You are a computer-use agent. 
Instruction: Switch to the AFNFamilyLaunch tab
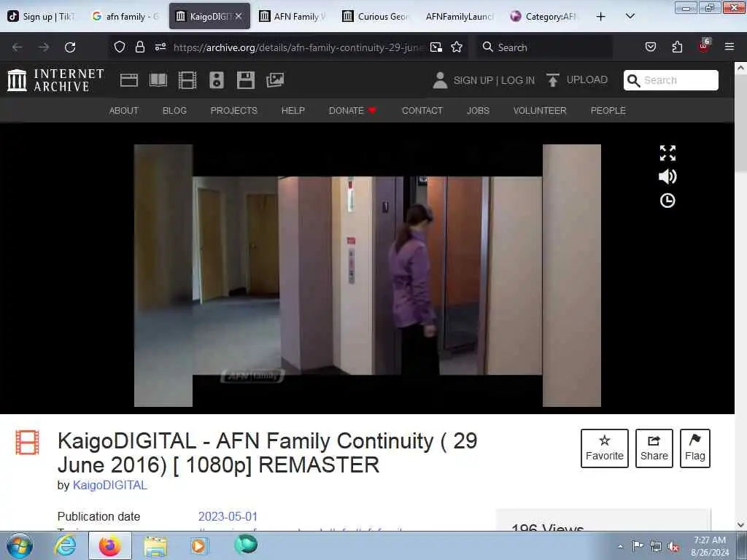pyautogui.click(x=460, y=17)
